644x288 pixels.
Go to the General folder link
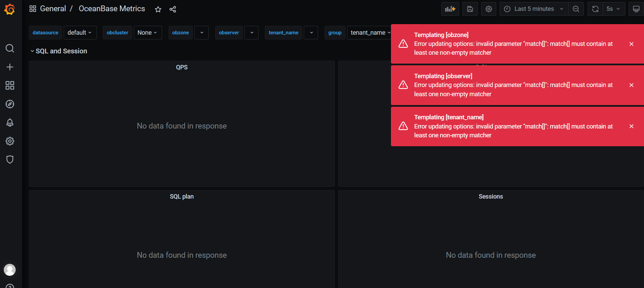click(53, 9)
